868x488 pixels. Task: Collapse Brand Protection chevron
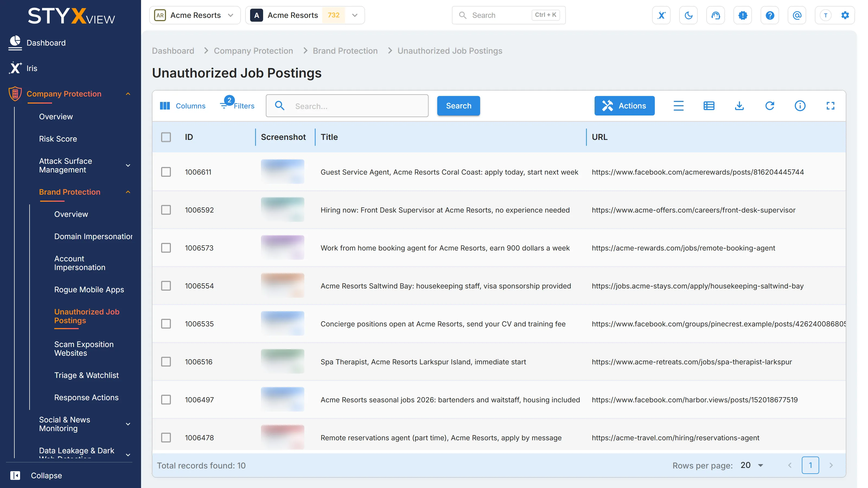[x=128, y=192]
